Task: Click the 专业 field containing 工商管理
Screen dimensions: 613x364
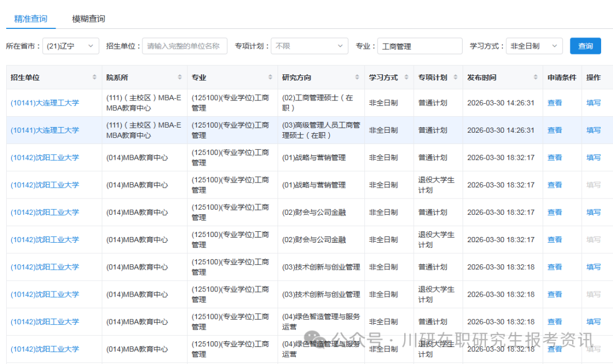Action: pos(419,46)
